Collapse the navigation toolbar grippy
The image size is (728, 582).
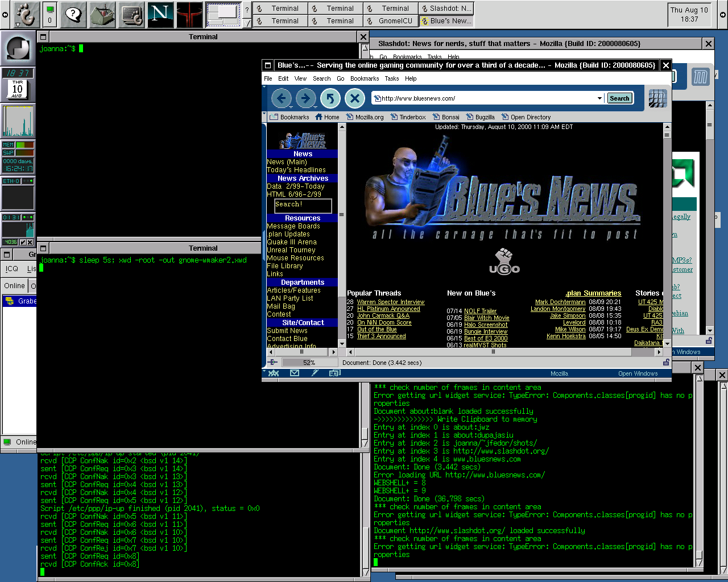tap(264, 98)
